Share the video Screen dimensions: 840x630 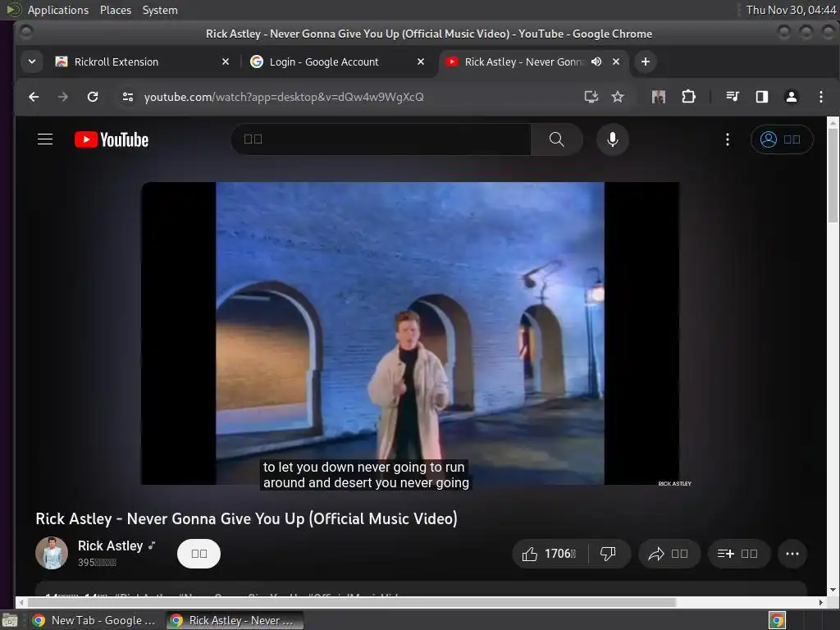coord(669,554)
